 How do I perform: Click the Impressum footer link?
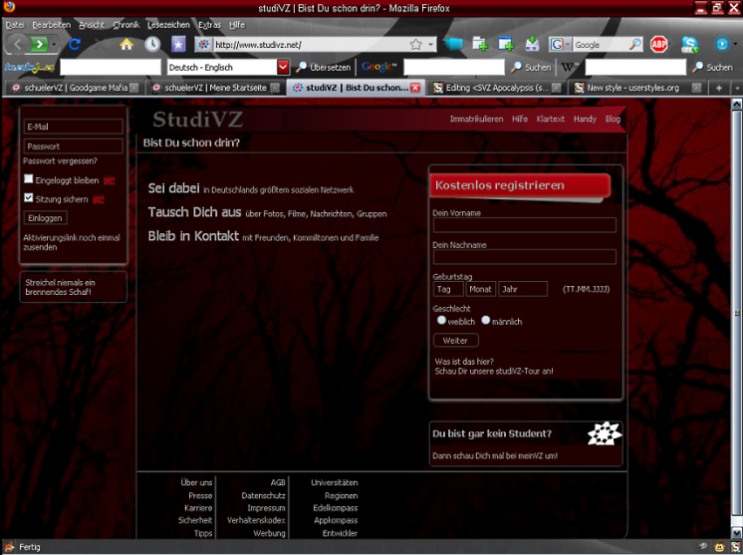pos(266,508)
